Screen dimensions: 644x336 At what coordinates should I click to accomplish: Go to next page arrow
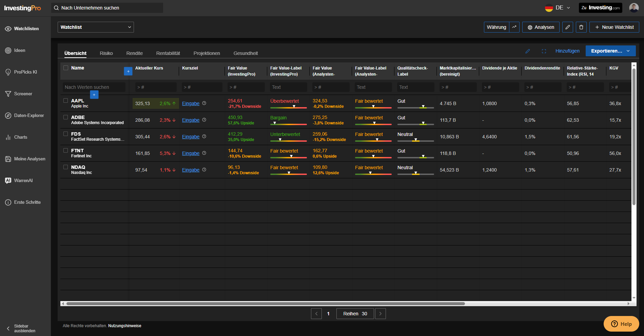380,314
